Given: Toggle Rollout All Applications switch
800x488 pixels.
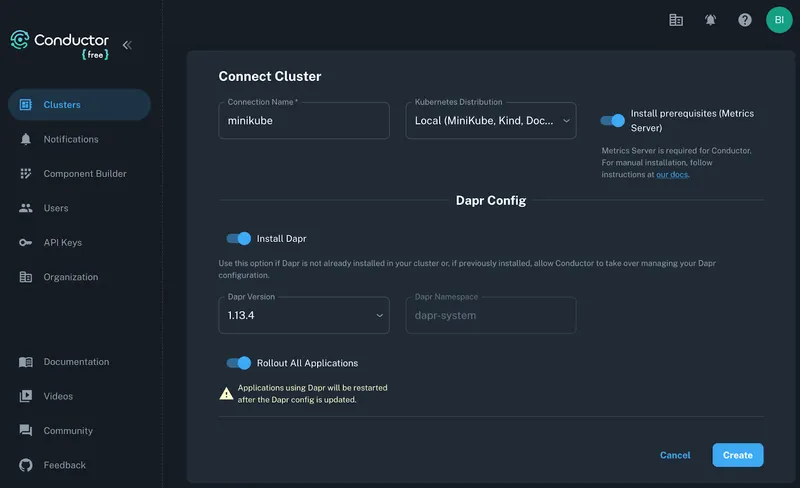Looking at the screenshot, I should click(239, 363).
